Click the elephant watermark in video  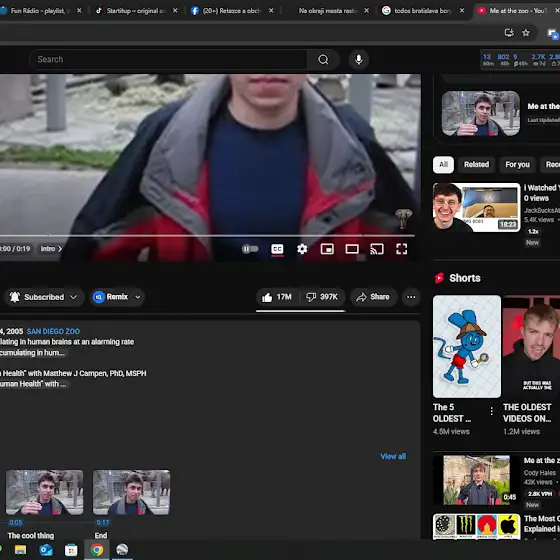404,219
